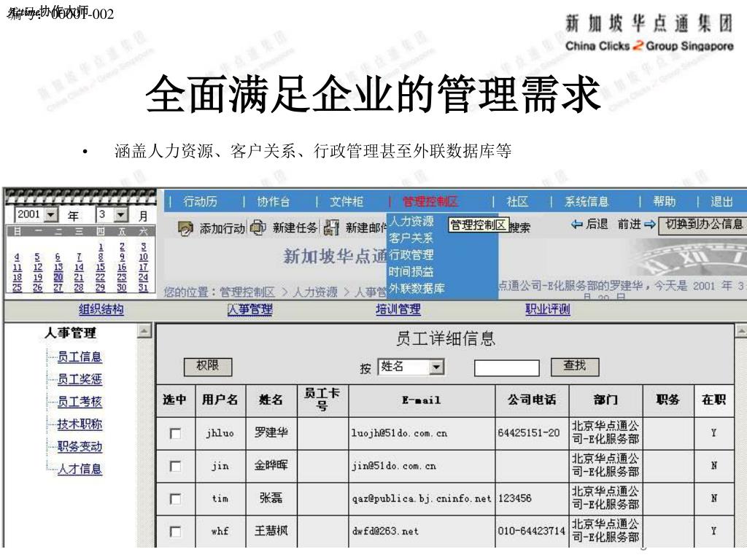Open the year 2001 dropdown
This screenshot has width=747, height=560.
50,215
